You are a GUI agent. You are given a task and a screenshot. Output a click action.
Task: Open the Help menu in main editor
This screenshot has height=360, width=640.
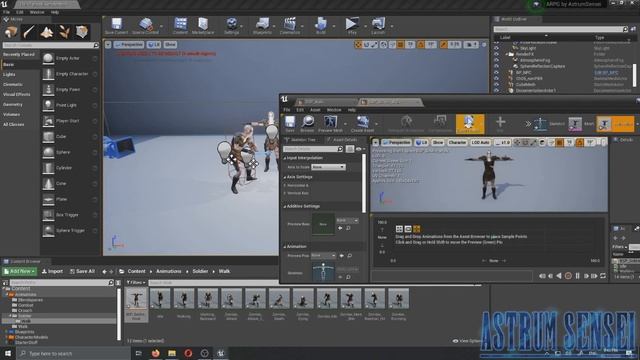tap(55, 12)
